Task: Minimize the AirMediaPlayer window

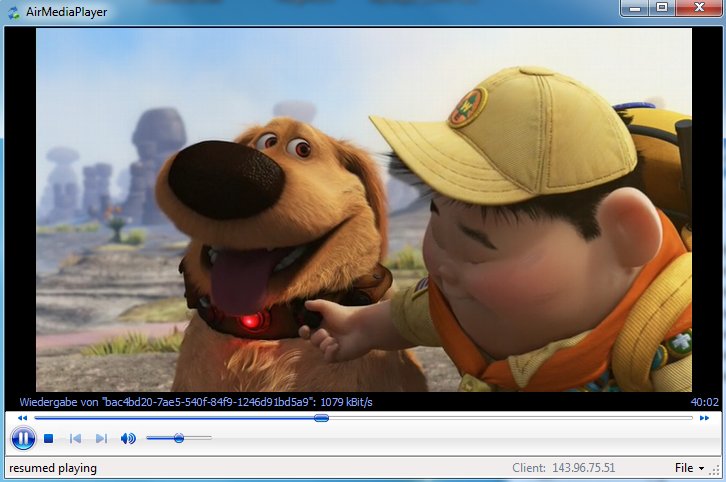Action: click(634, 8)
